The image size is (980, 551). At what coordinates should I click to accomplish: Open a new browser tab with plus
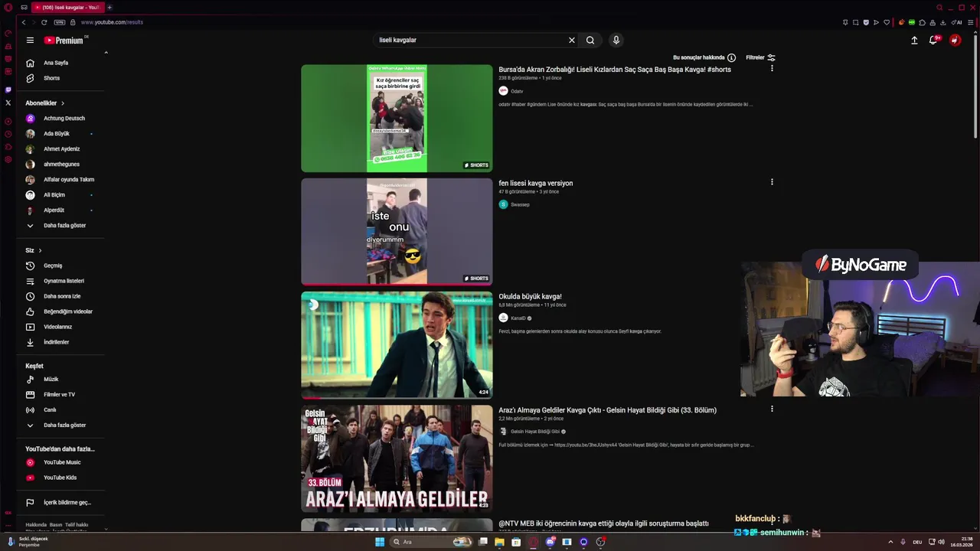click(x=109, y=7)
